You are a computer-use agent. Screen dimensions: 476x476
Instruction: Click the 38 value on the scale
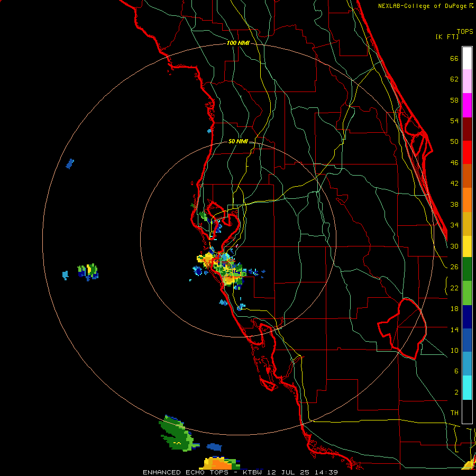(x=454, y=205)
